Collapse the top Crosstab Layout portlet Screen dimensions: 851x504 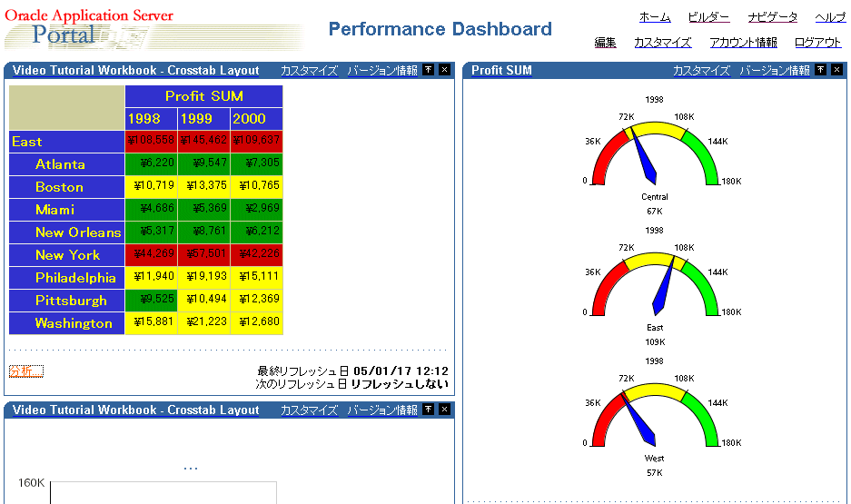(x=428, y=69)
